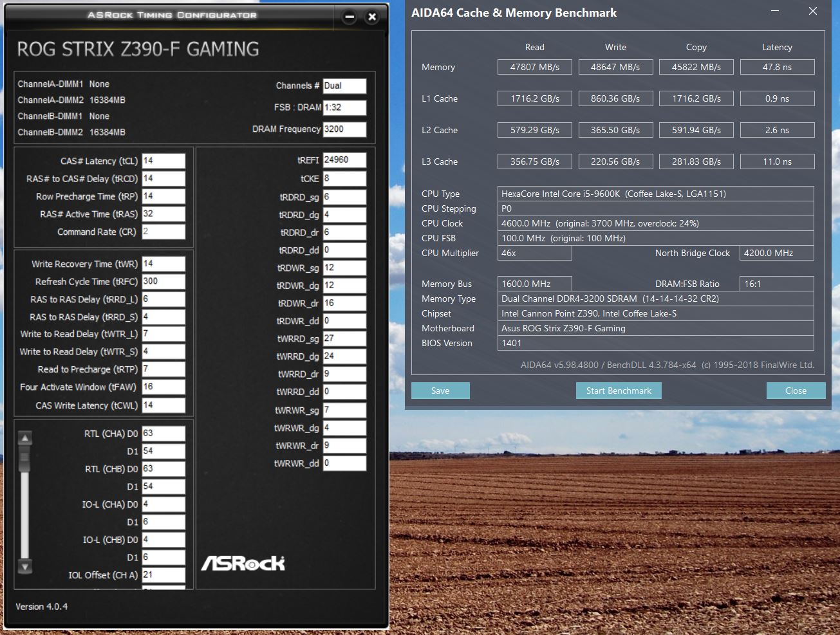Select the CPU Multiplier value 46x
The height and width of the screenshot is (635, 840).
pos(535,253)
